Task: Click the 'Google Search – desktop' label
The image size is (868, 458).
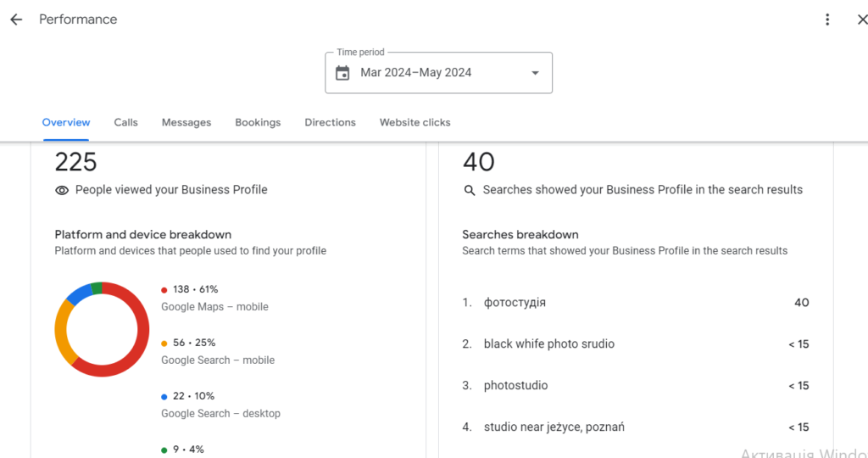Action: coord(220,414)
